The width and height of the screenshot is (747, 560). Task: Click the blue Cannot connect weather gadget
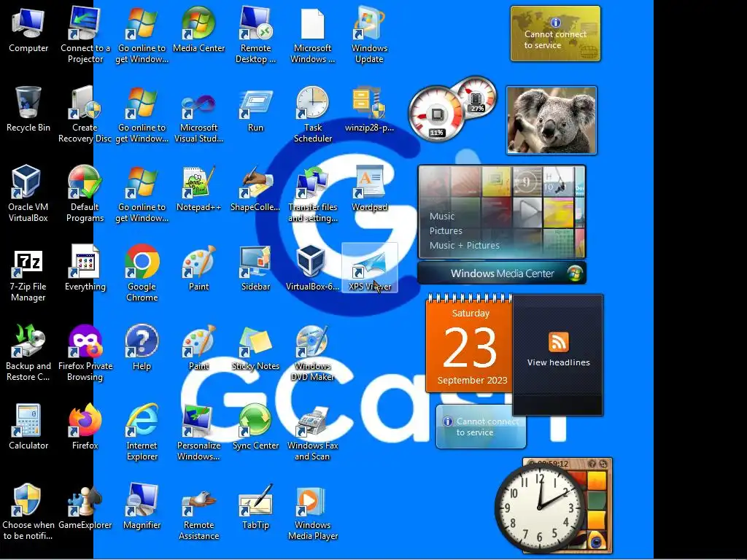[481, 427]
